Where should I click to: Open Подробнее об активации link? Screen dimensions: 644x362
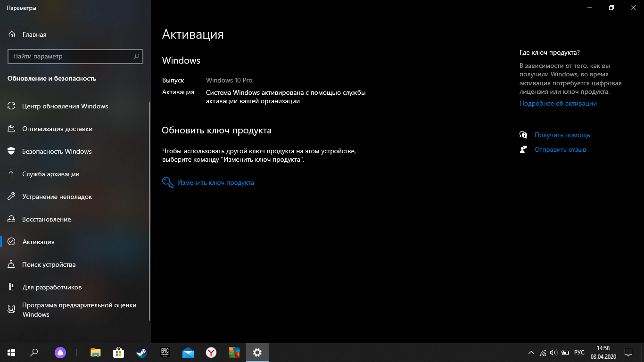pos(558,103)
